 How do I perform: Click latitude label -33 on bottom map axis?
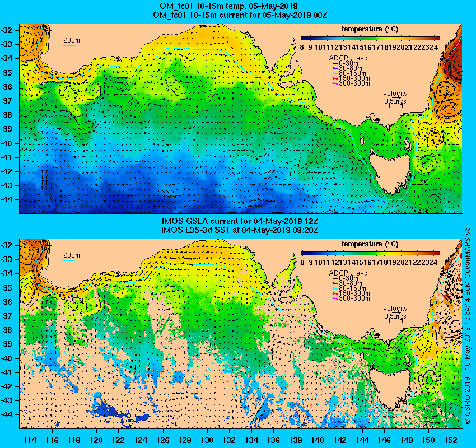point(7,259)
